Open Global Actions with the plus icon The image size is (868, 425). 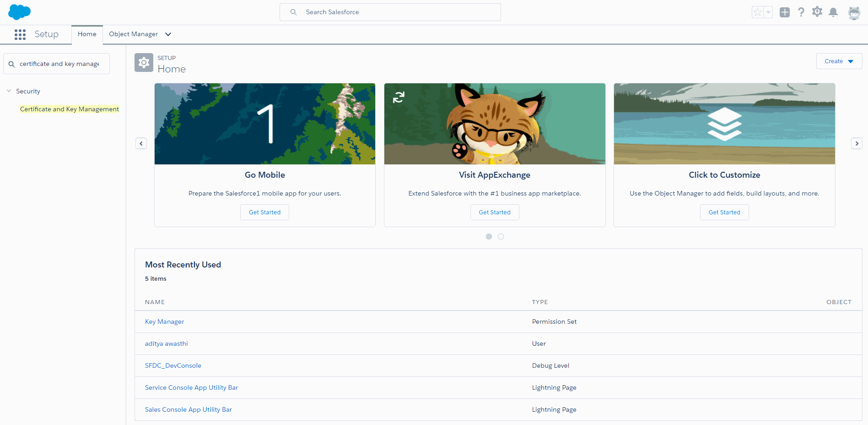785,12
